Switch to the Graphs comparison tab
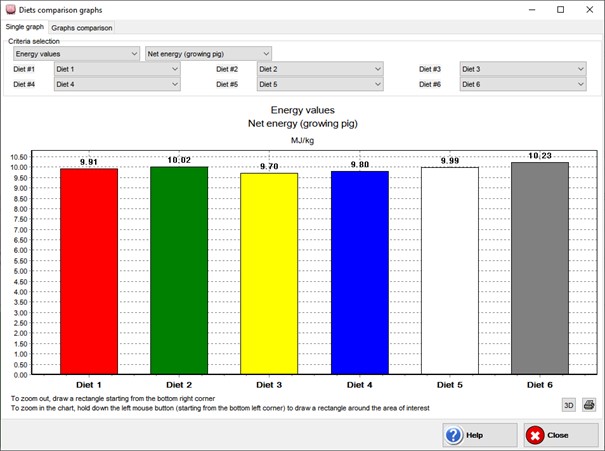The width and height of the screenshot is (605, 451). (x=82, y=28)
